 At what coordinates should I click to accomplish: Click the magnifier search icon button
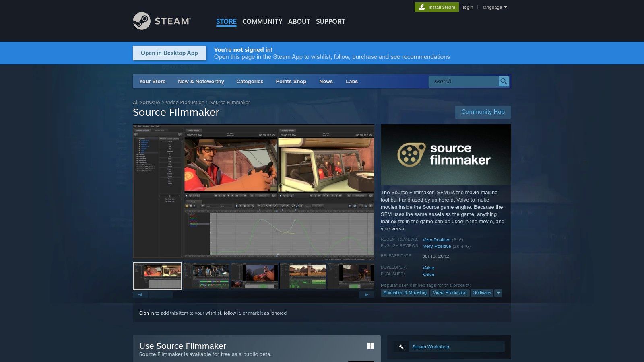click(504, 82)
